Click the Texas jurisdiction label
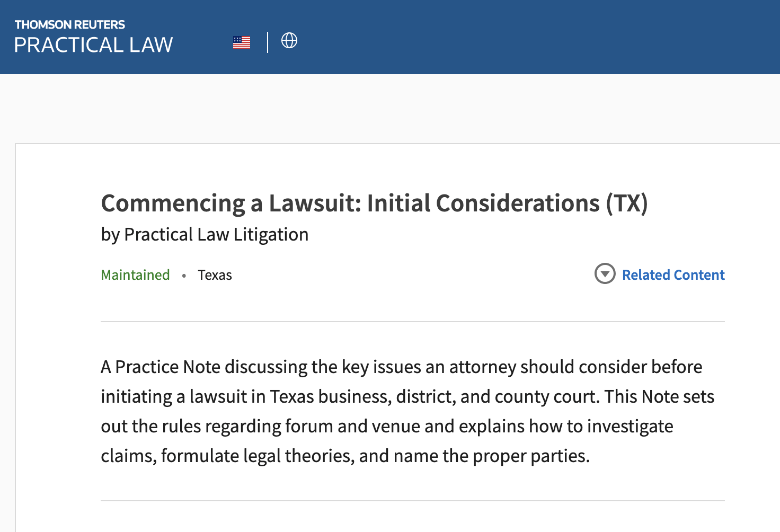The image size is (780, 532). [x=215, y=275]
